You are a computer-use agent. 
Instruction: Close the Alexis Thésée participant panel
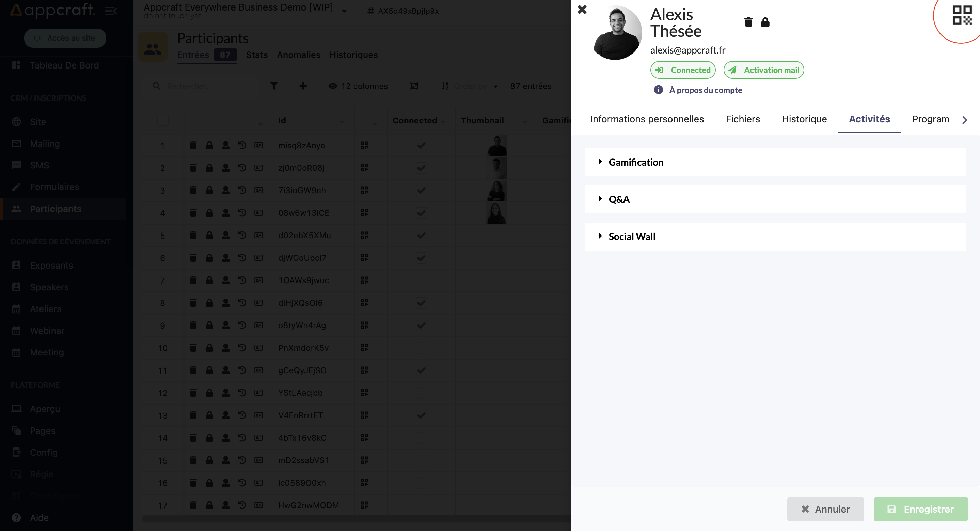(x=582, y=10)
